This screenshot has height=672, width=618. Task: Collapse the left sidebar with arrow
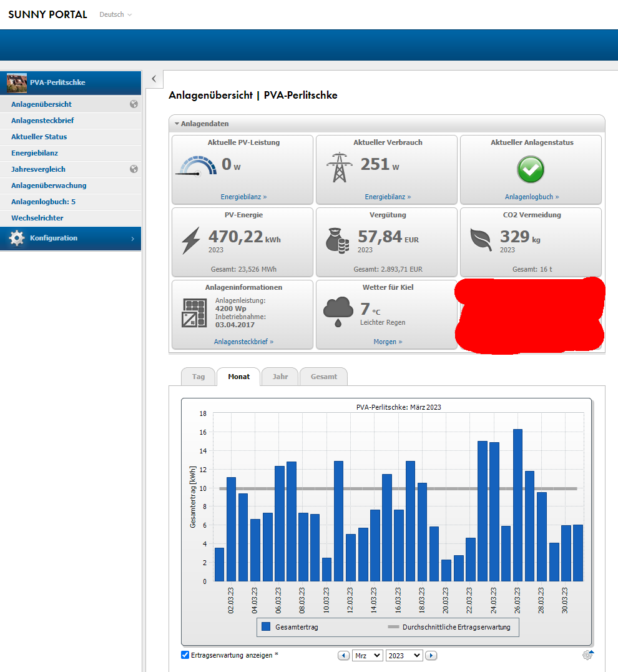tap(154, 79)
